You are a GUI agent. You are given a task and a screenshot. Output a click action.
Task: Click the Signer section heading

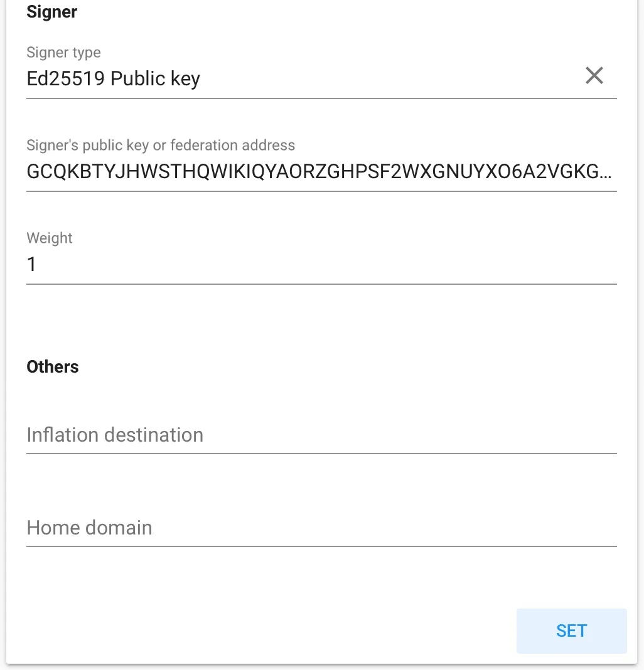51,11
